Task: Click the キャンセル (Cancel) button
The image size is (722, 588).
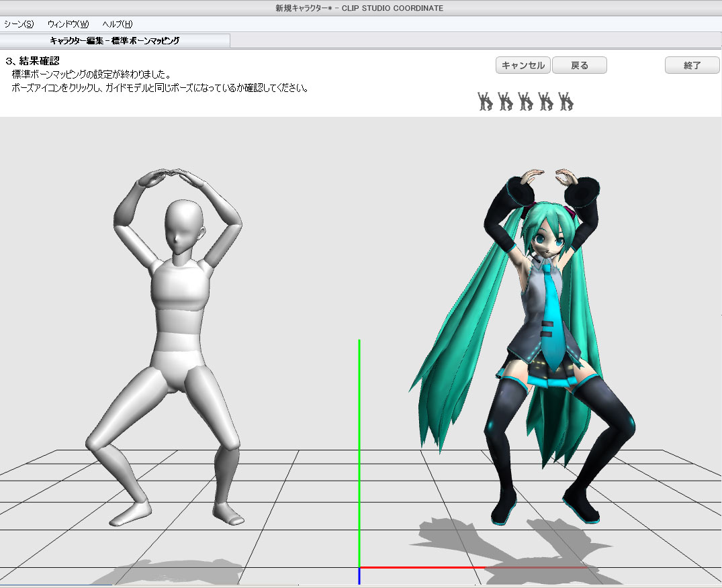Action: click(x=523, y=65)
